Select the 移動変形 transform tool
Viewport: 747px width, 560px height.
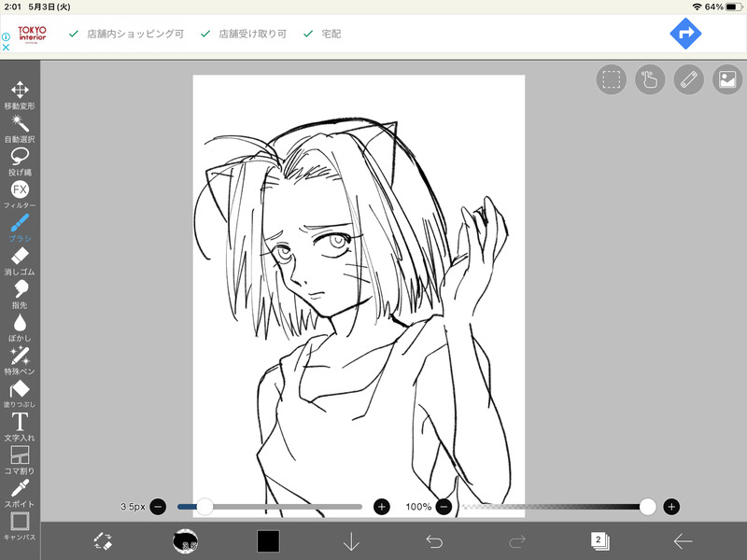click(20, 95)
